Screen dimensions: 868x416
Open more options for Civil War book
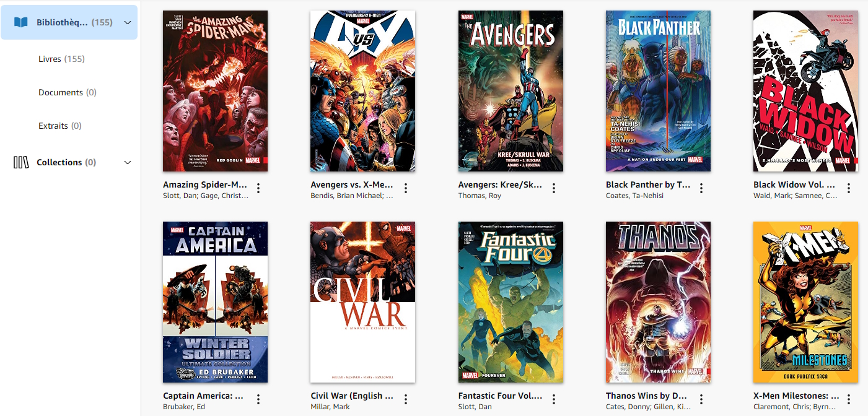[x=406, y=399]
